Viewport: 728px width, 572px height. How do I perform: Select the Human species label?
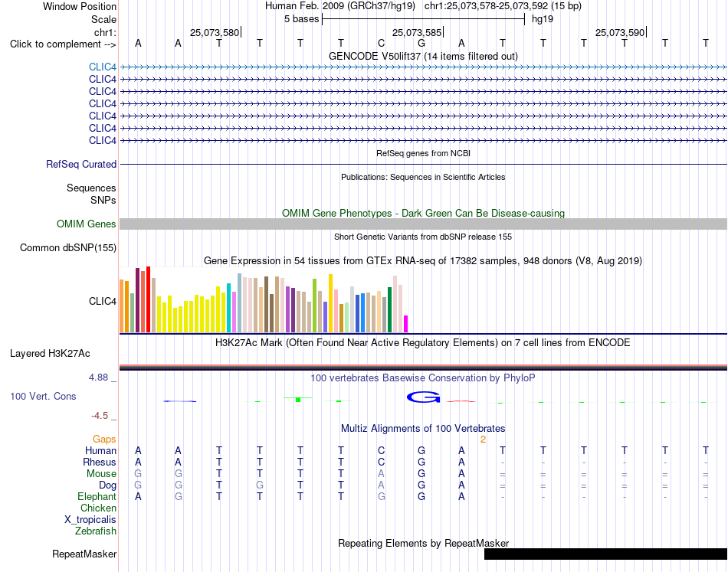[x=100, y=450]
